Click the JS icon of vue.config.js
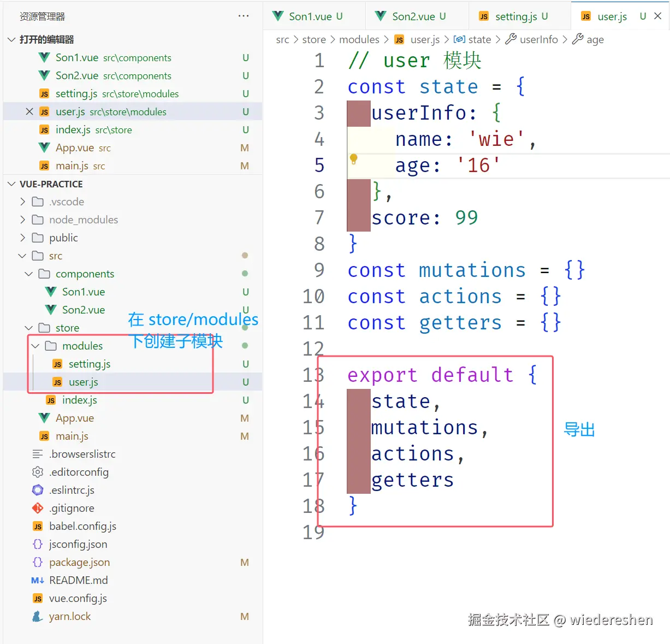The width and height of the screenshot is (670, 644). coord(38,599)
